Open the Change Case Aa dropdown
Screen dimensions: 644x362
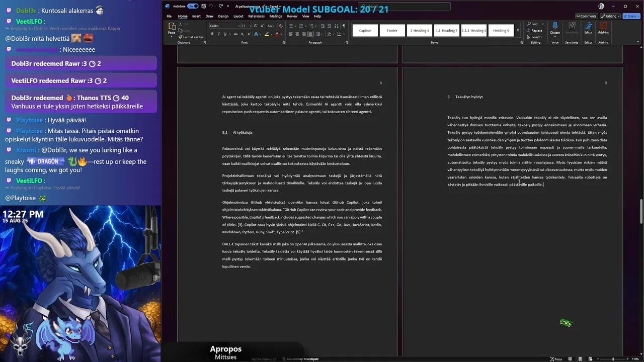click(271, 26)
